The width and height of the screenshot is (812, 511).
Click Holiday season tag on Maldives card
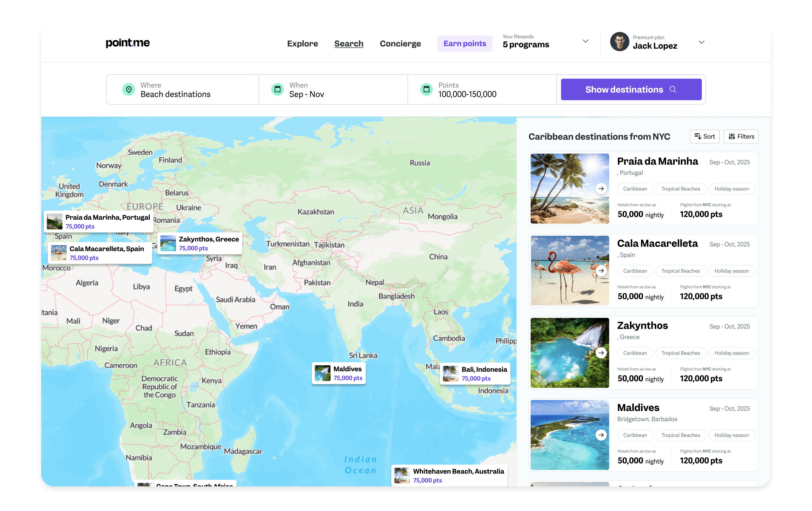coord(731,435)
